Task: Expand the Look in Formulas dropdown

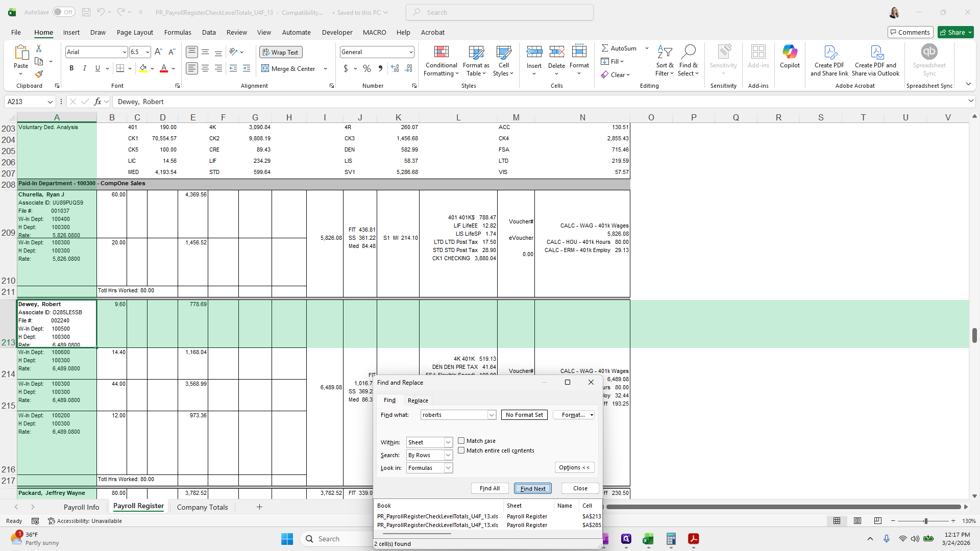Action: 448,468
